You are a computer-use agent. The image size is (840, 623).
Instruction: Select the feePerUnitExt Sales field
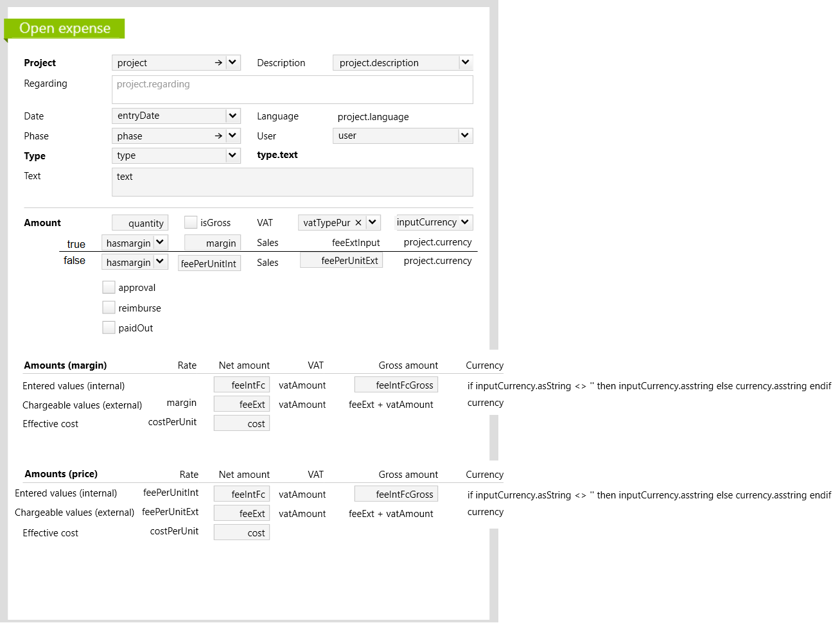341,261
